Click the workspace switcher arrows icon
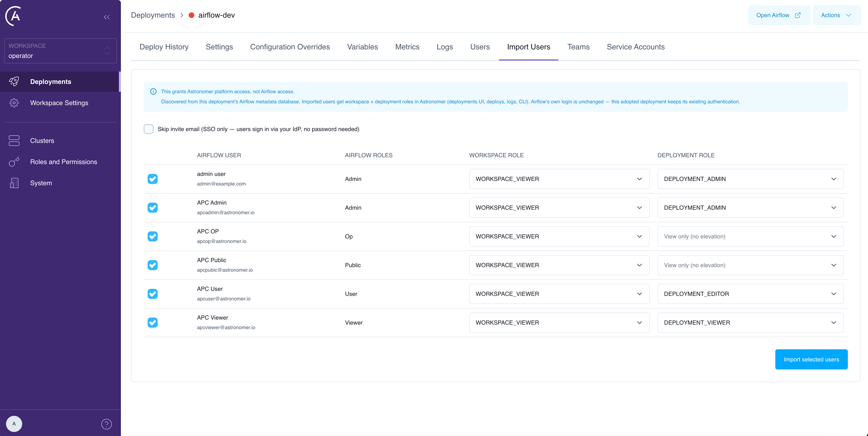The height and width of the screenshot is (436, 868). tap(107, 51)
